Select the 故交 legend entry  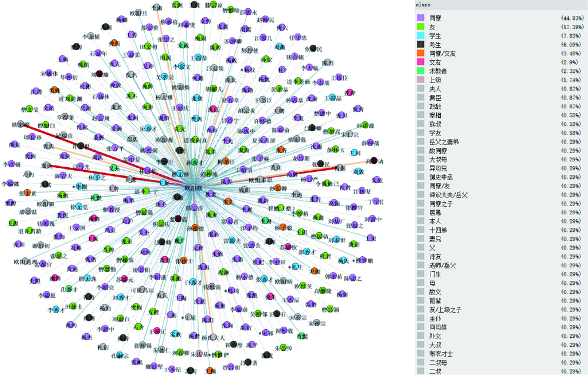pos(435,291)
